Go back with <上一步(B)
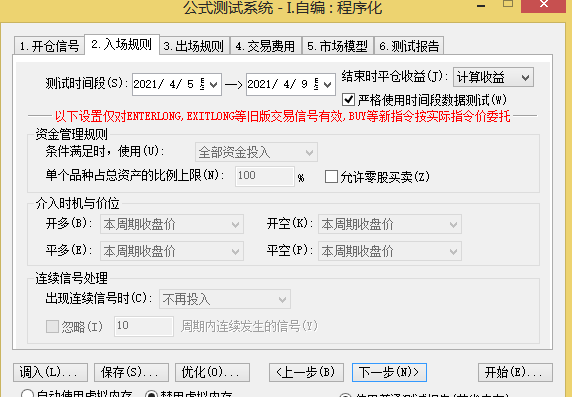572x397 pixels. click(306, 372)
